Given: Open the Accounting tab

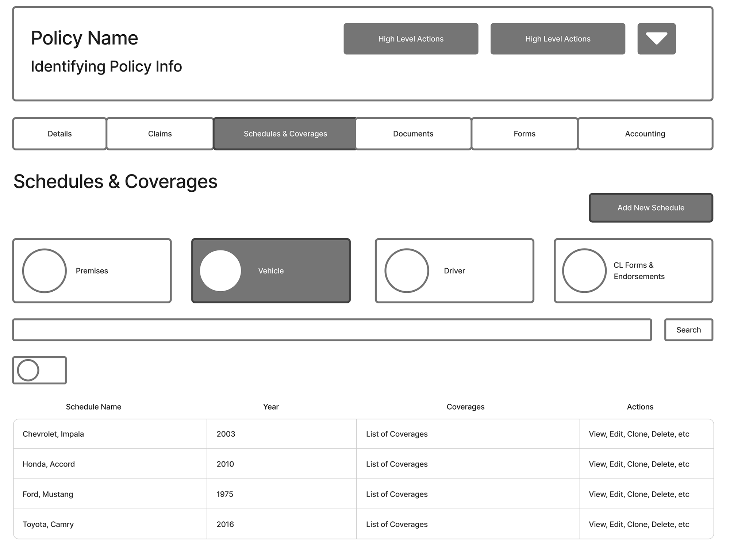Looking at the screenshot, I should 645,134.
